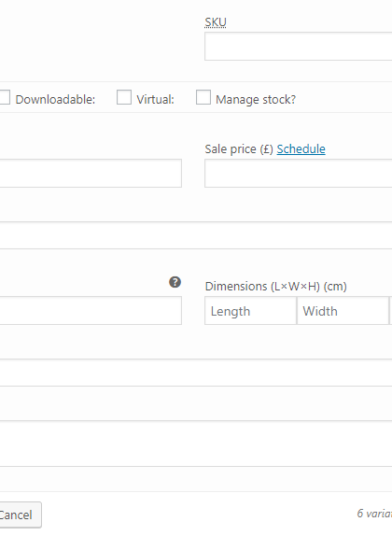Viewport: 392px width, 536px height.
Task: Click into the Sale price input
Action: 299,174
